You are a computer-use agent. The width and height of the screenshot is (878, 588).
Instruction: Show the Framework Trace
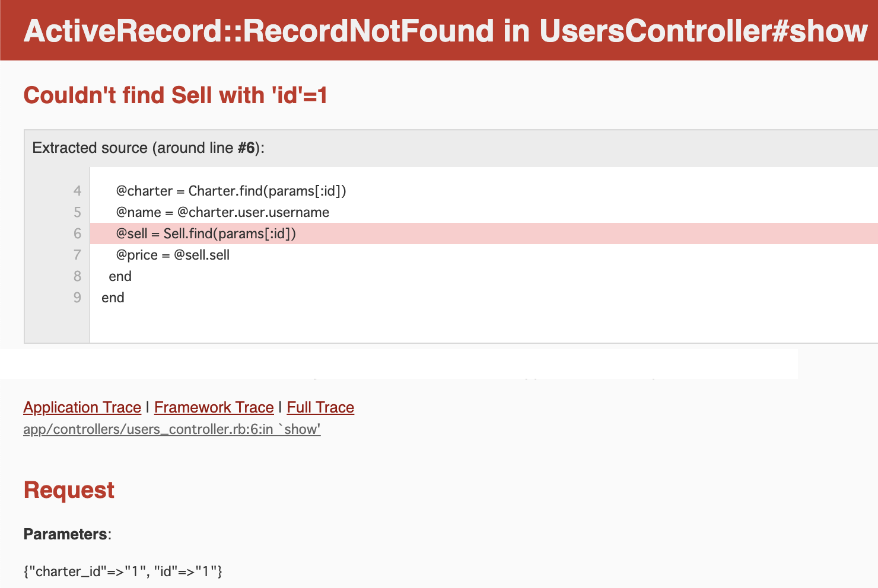214,407
